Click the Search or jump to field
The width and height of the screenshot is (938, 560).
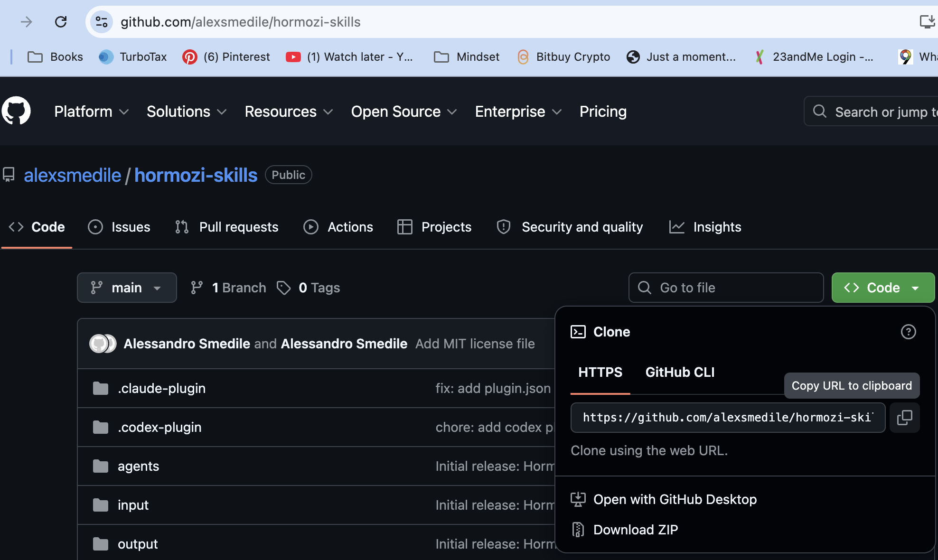(x=871, y=112)
